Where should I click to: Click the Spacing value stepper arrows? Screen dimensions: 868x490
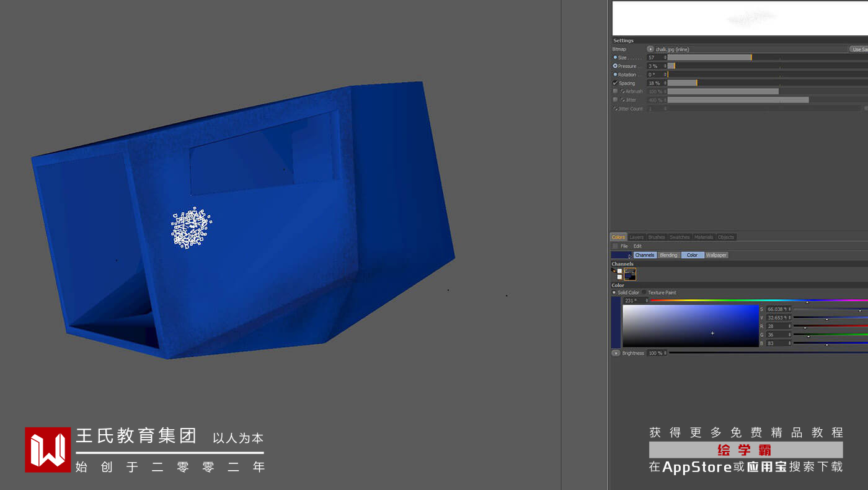pos(665,83)
